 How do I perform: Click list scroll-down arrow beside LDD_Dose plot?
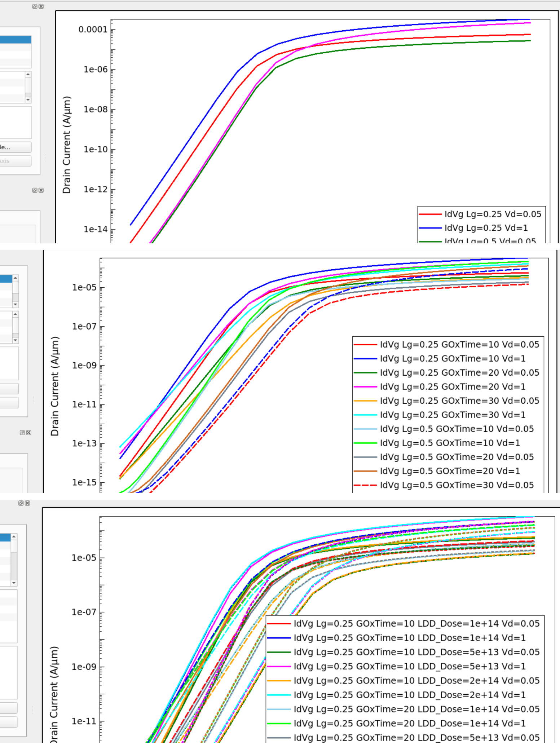[x=14, y=583]
